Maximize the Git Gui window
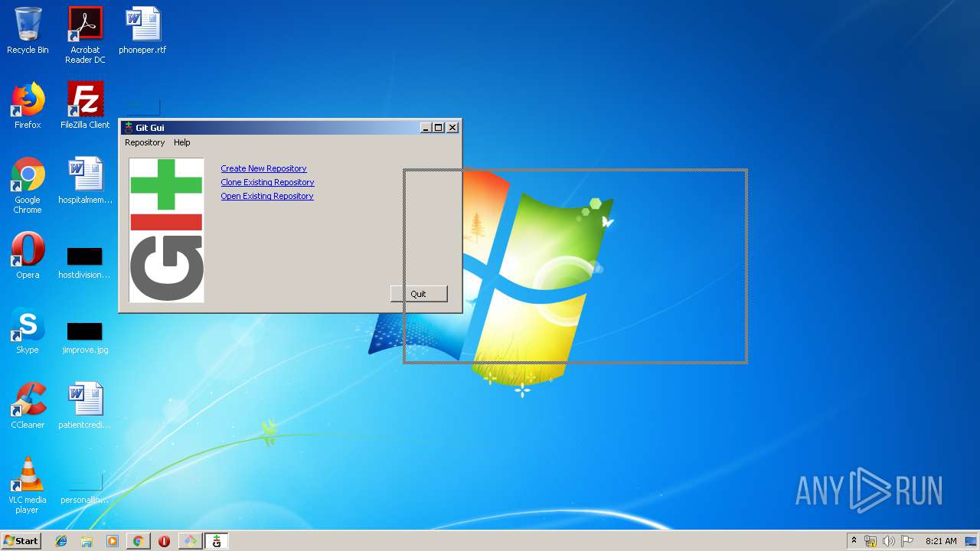Image resolution: width=980 pixels, height=551 pixels. (439, 128)
